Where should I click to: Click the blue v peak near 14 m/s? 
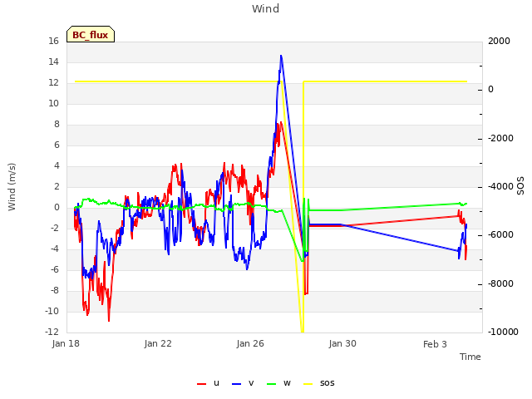[281, 56]
